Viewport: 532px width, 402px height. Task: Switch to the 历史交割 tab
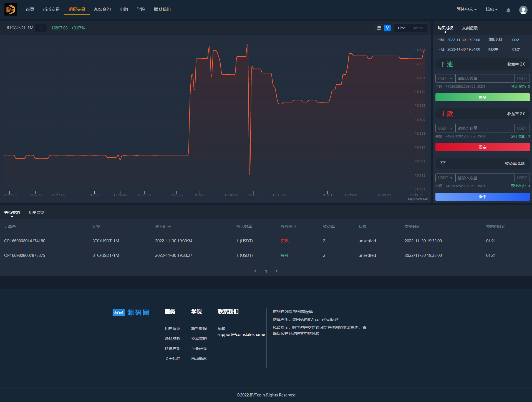pyautogui.click(x=37, y=212)
